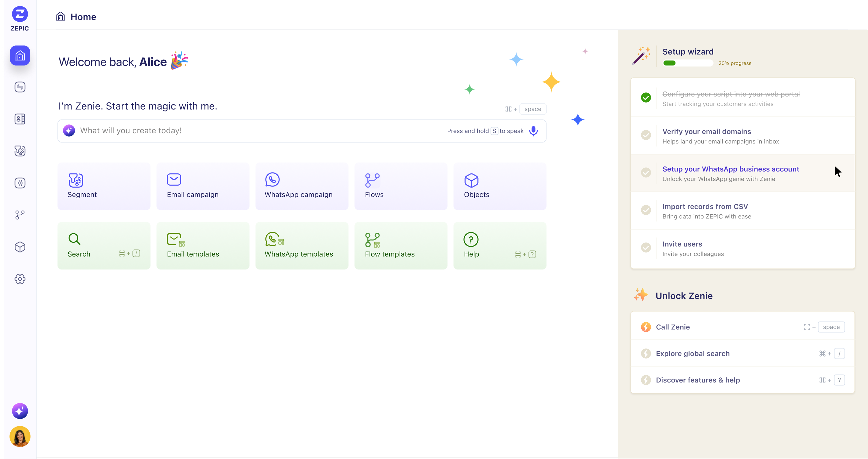Image resolution: width=868 pixels, height=459 pixels.
Task: Click the 'What will you create today!' input field
Action: (236, 131)
